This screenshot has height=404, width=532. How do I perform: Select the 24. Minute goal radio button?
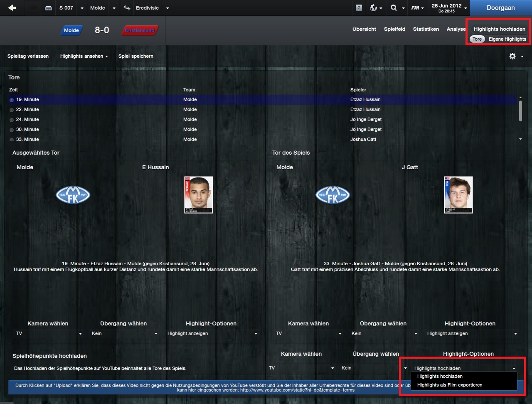click(x=12, y=120)
